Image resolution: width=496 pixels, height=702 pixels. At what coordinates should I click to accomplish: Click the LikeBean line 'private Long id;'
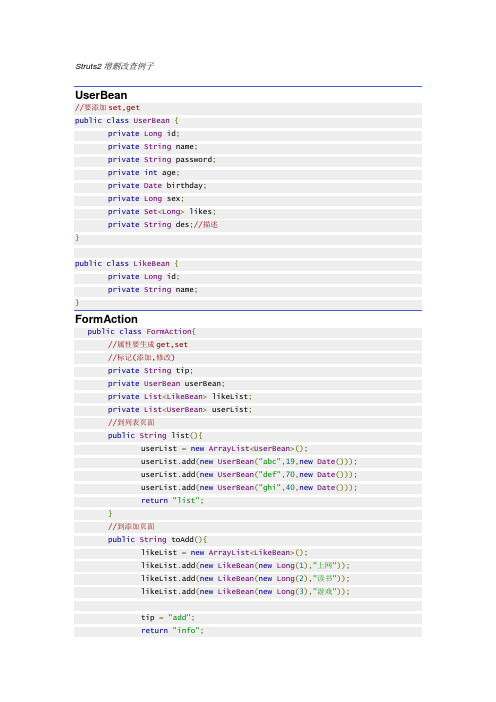point(144,276)
